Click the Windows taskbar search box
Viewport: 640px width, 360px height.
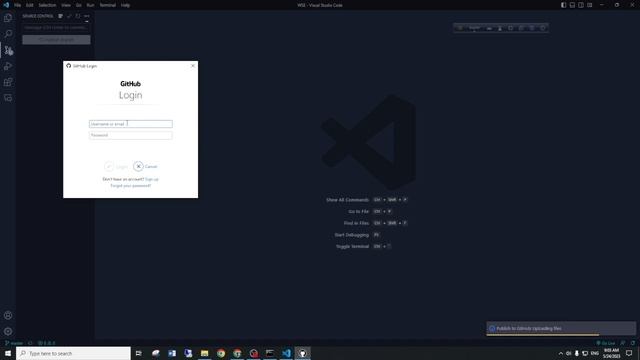tap(73, 353)
